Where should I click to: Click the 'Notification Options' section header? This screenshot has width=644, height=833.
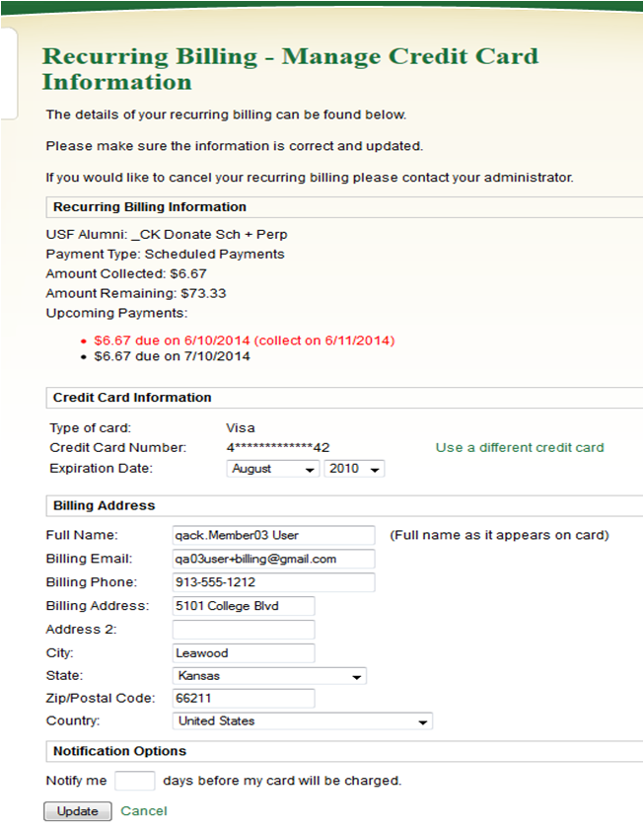click(x=119, y=751)
